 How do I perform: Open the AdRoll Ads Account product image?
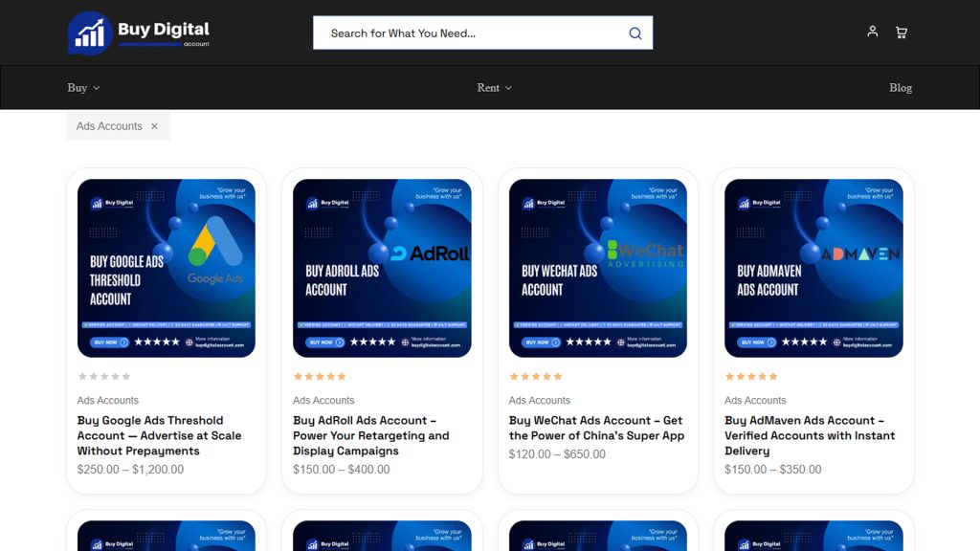click(382, 268)
